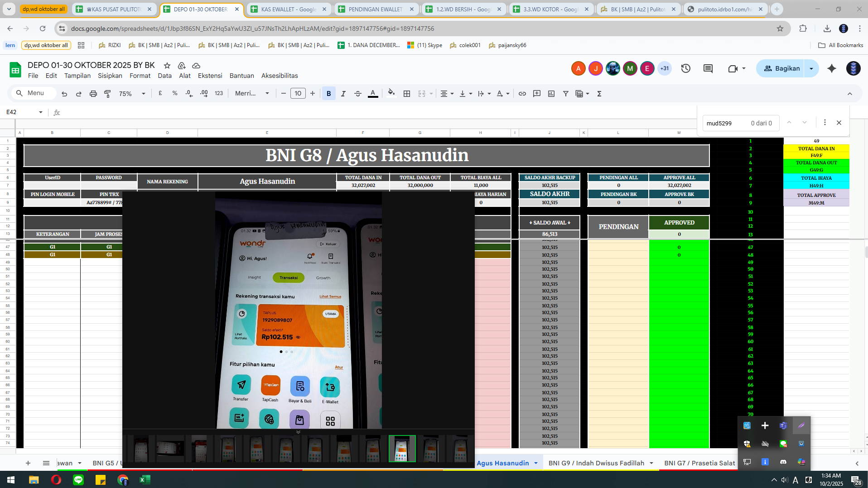
Task: Collapse the image viewer thumbnail strip chevron
Action: tap(298, 432)
